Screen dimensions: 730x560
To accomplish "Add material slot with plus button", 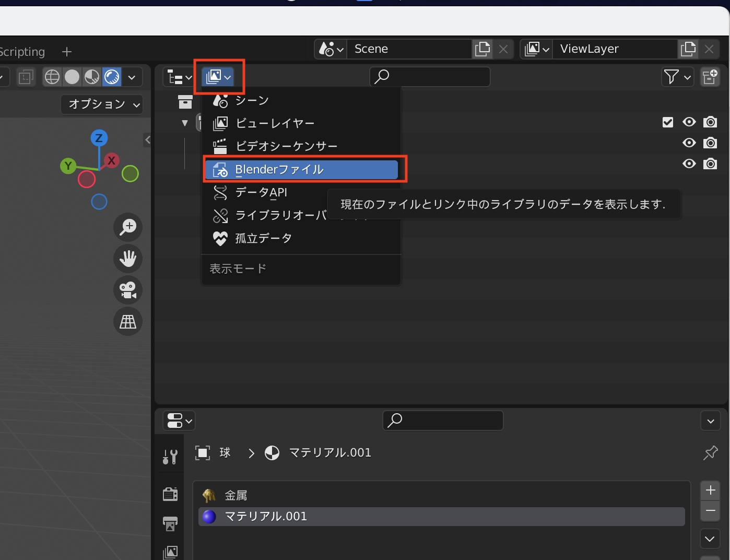I will click(x=710, y=491).
